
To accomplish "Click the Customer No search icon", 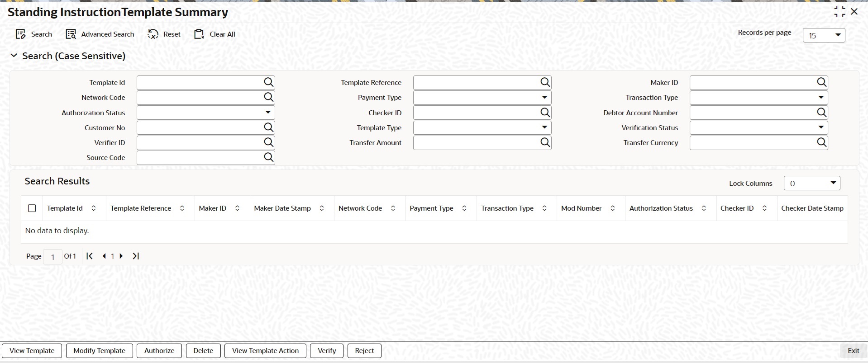I will coord(268,127).
